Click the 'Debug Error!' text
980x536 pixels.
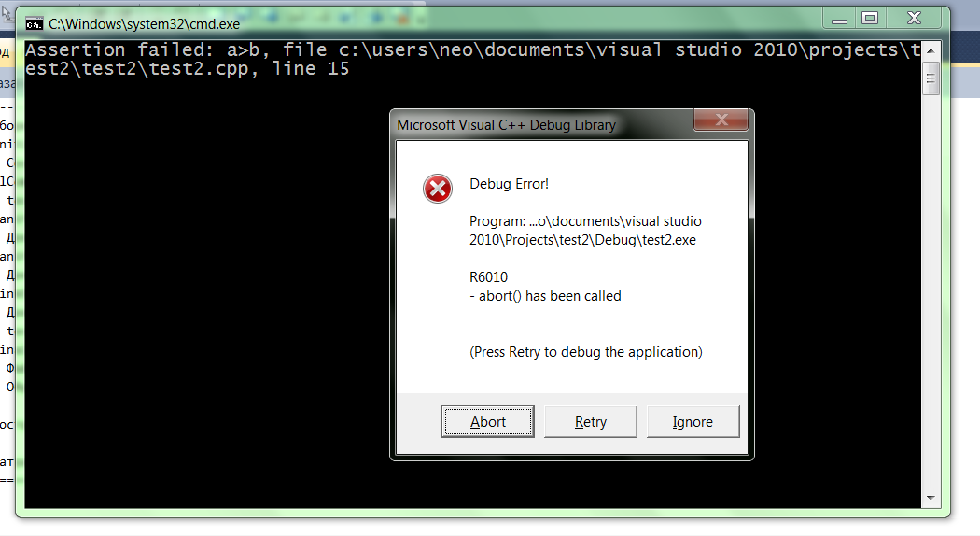[509, 184]
